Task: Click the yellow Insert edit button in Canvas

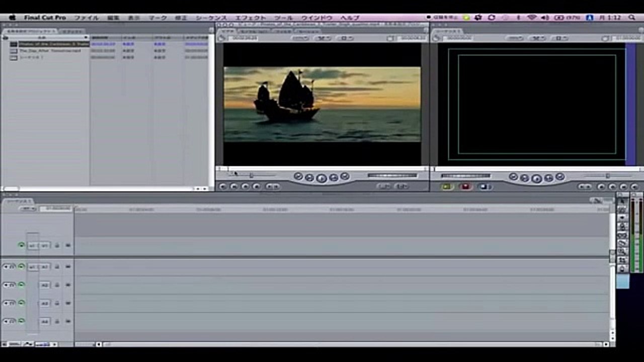Action: click(446, 187)
